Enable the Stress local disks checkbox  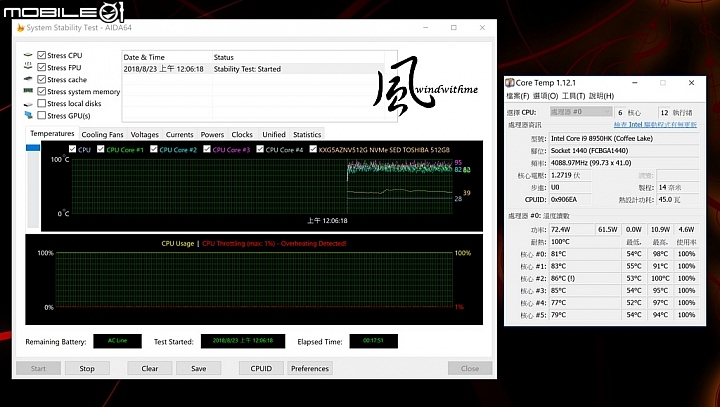pos(41,103)
